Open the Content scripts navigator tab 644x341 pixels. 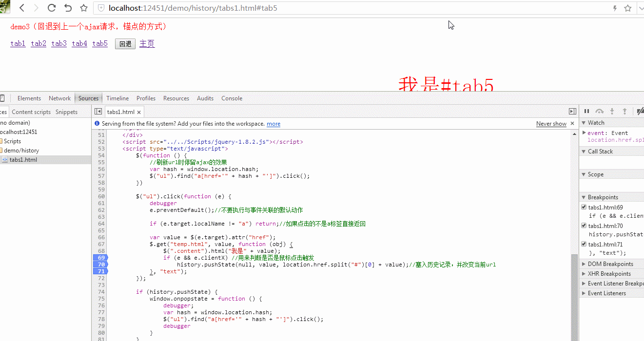pyautogui.click(x=31, y=112)
